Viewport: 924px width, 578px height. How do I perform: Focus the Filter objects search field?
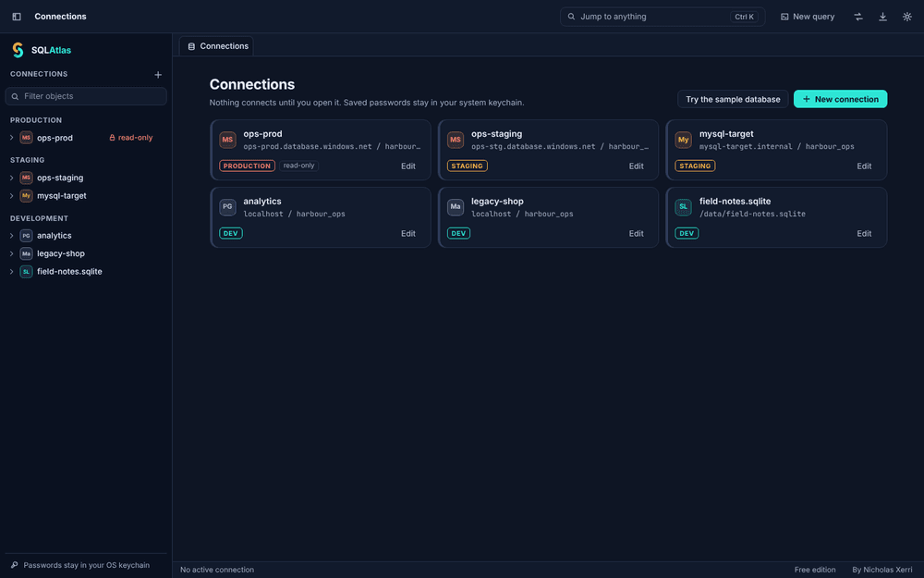86,96
